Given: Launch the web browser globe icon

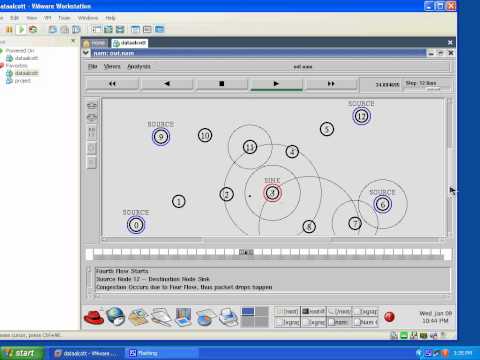Looking at the screenshot, I should 116,316.
